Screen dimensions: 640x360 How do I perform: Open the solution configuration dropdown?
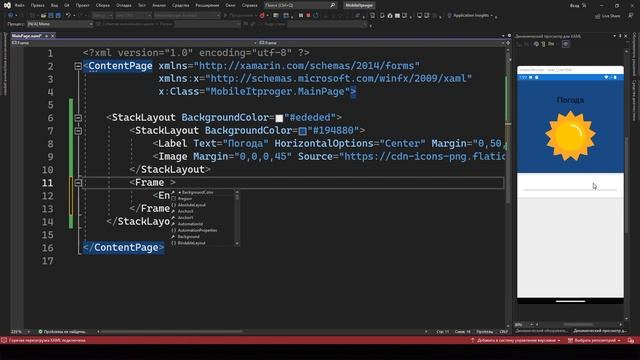102,16
